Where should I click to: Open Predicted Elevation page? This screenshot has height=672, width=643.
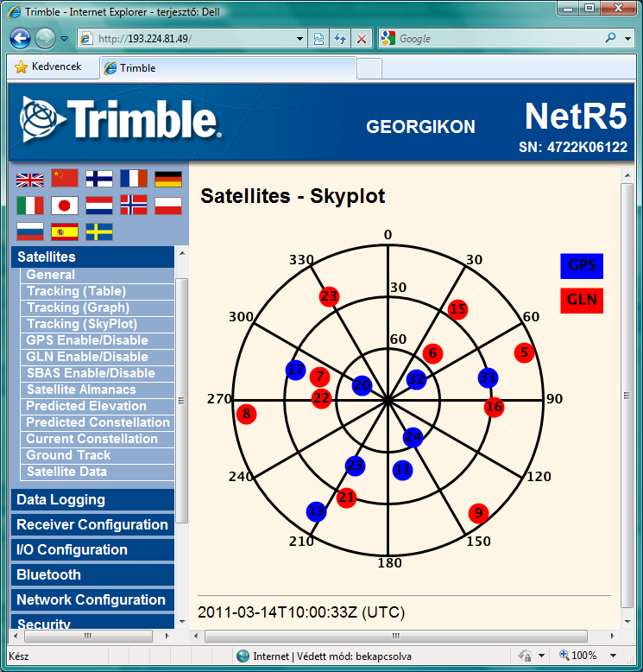[98, 406]
